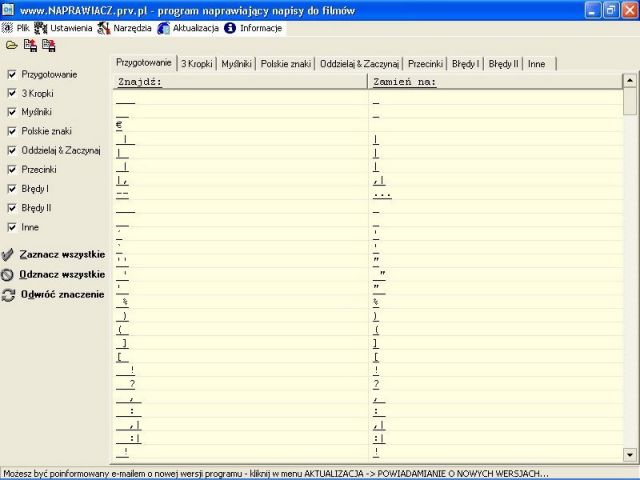Toggle the Błędy II checkbox
This screenshot has width=640, height=480.
11,207
